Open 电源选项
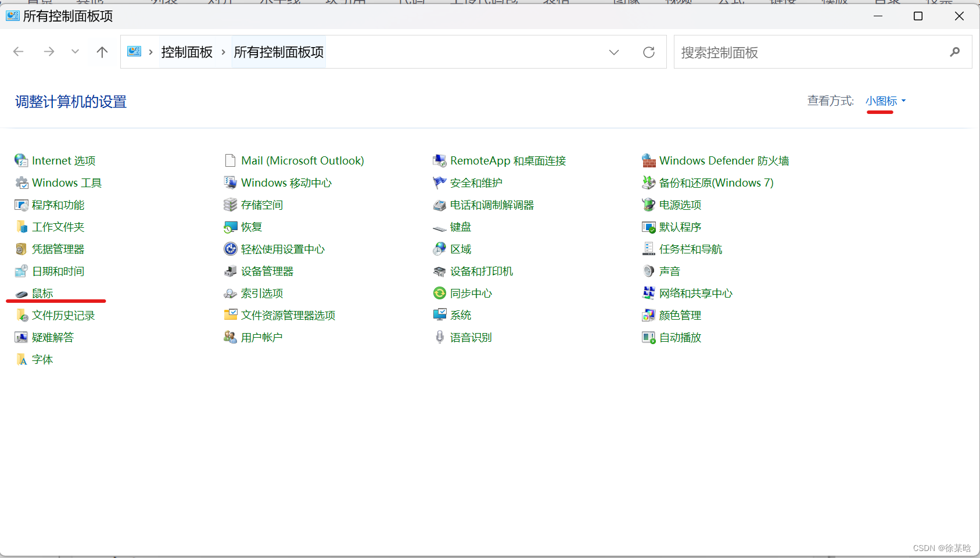Image resolution: width=980 pixels, height=558 pixels. (680, 205)
